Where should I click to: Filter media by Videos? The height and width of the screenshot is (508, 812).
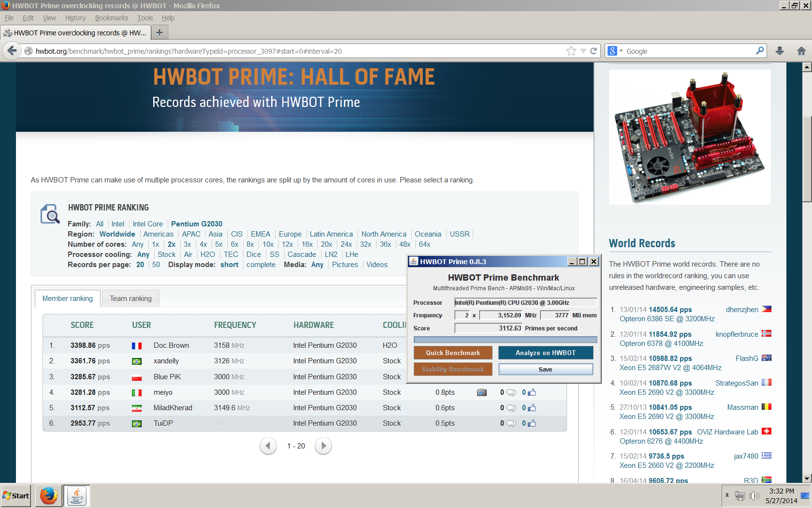(377, 265)
